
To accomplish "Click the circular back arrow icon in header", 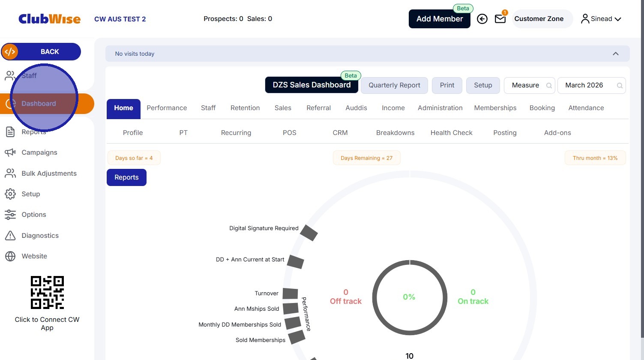I will pyautogui.click(x=482, y=19).
